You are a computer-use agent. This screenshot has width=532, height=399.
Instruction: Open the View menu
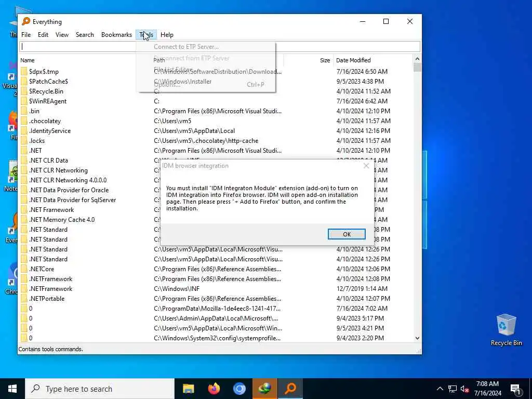pos(62,35)
